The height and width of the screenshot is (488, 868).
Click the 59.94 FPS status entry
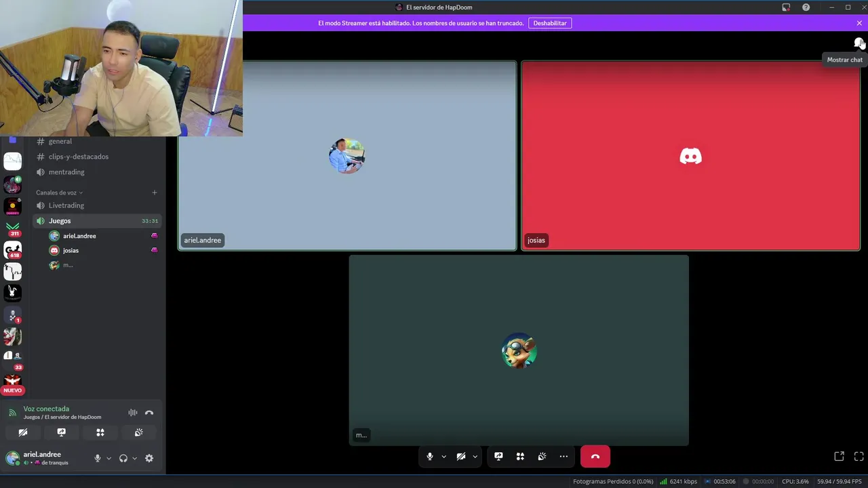tap(839, 481)
